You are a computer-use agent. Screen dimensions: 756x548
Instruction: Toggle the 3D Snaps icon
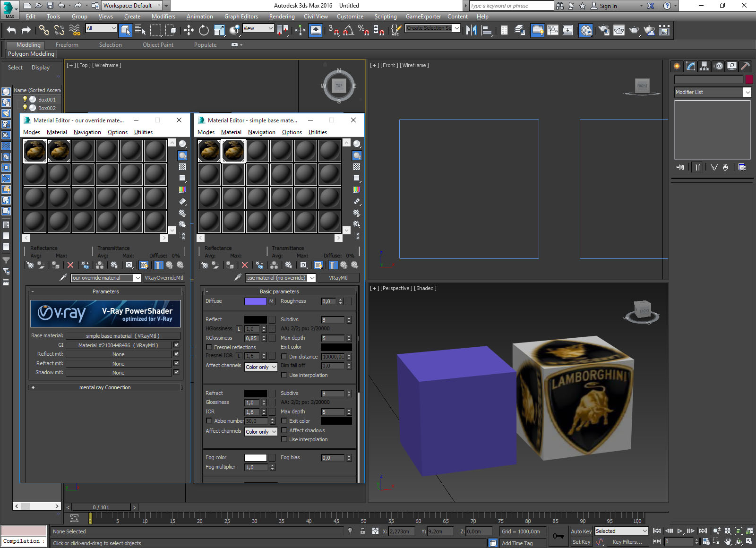(x=333, y=30)
